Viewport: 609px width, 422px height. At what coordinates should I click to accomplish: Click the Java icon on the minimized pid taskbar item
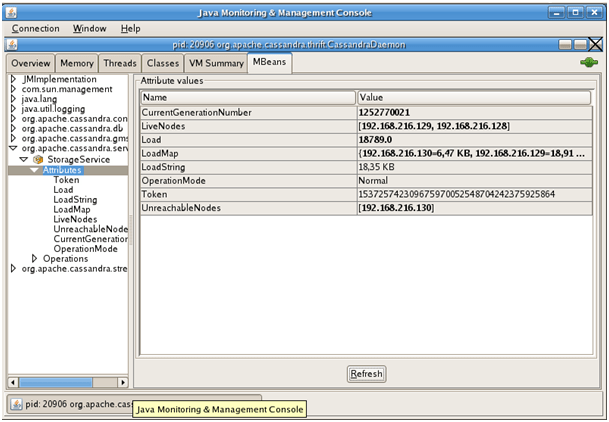(x=18, y=403)
